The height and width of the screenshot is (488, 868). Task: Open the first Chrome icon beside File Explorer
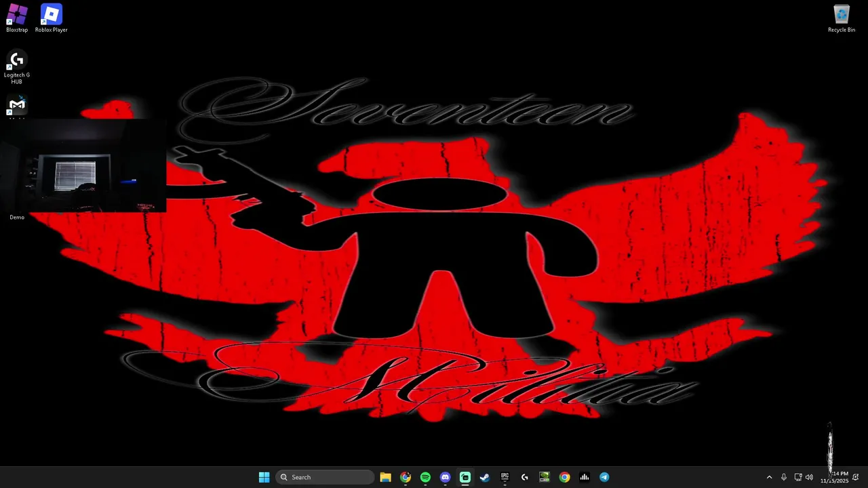(x=406, y=477)
